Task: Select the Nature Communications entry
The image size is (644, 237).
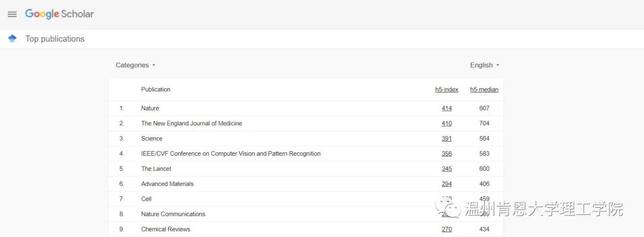Action: 173,214
